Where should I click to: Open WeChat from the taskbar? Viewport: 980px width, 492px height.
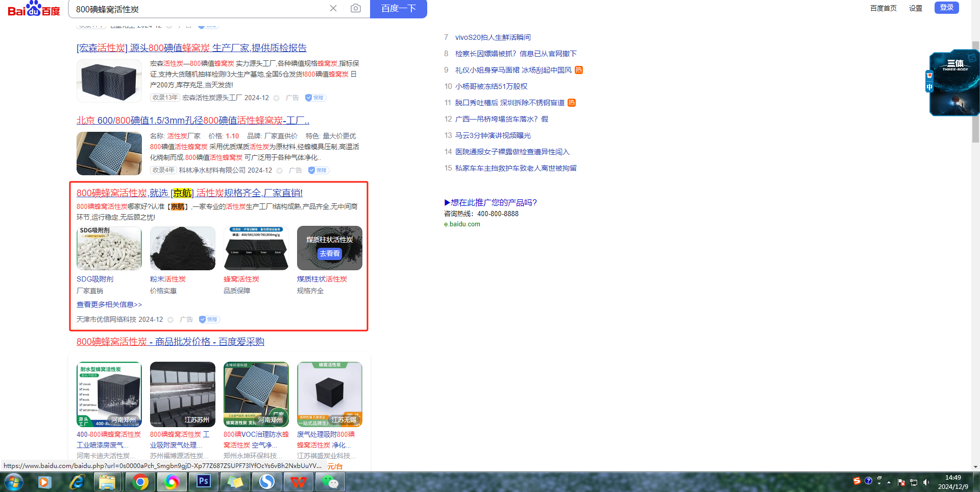pyautogui.click(x=330, y=481)
